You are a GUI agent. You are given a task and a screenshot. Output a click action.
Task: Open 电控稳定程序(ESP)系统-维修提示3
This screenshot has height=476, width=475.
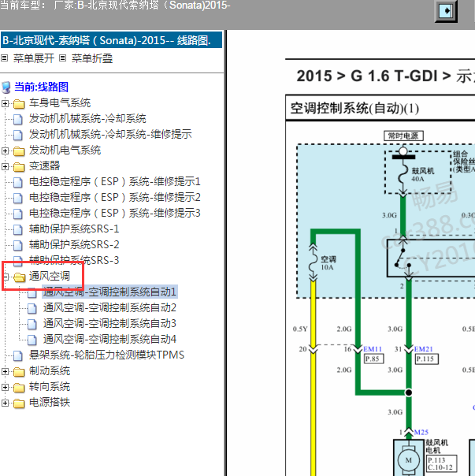coord(115,214)
